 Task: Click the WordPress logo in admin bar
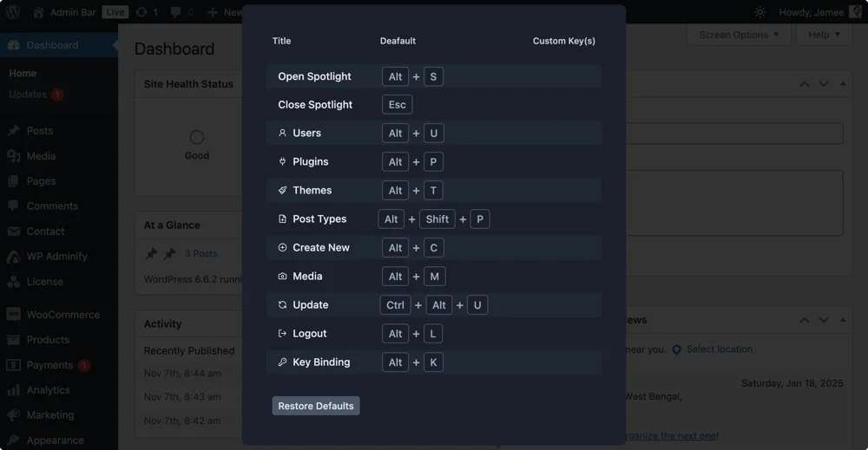tap(13, 11)
